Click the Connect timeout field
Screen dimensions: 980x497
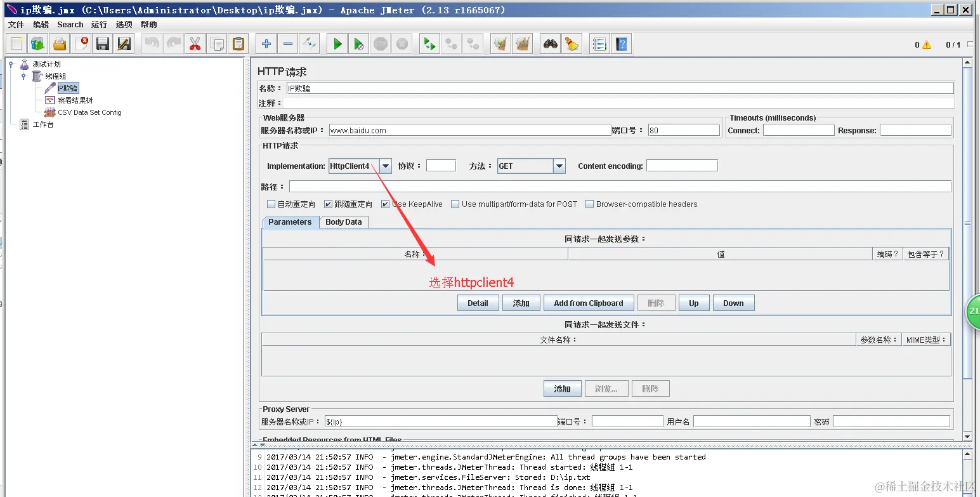click(799, 130)
